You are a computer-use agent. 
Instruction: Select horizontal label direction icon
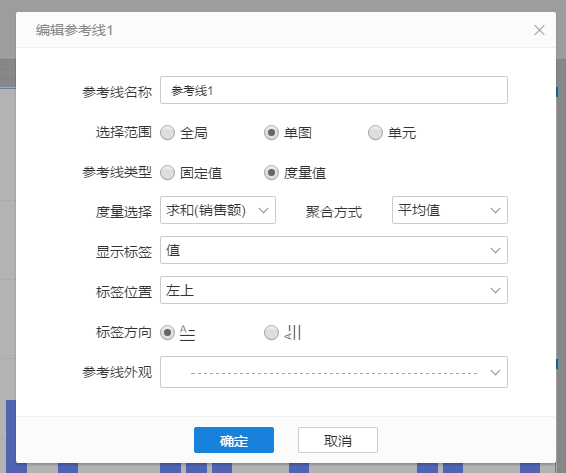click(187, 333)
